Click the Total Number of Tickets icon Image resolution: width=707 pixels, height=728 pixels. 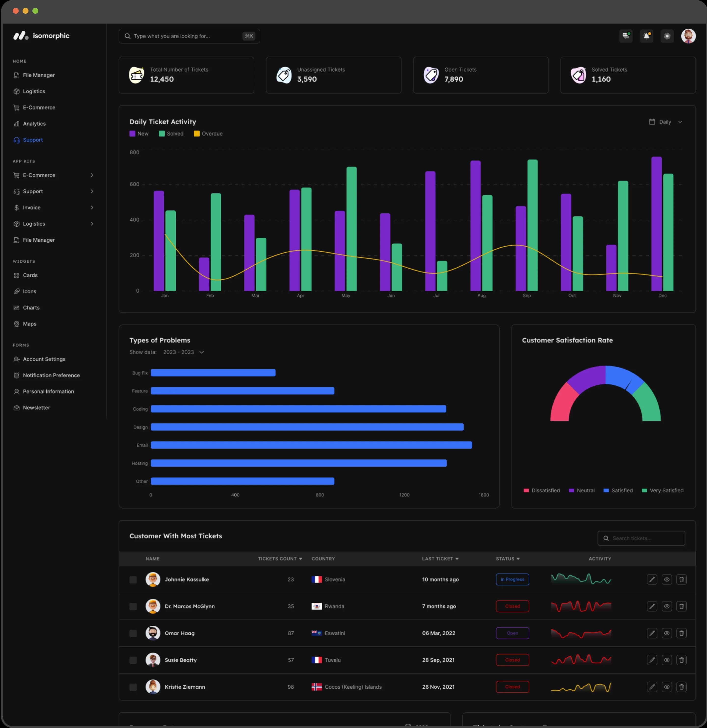tap(136, 75)
